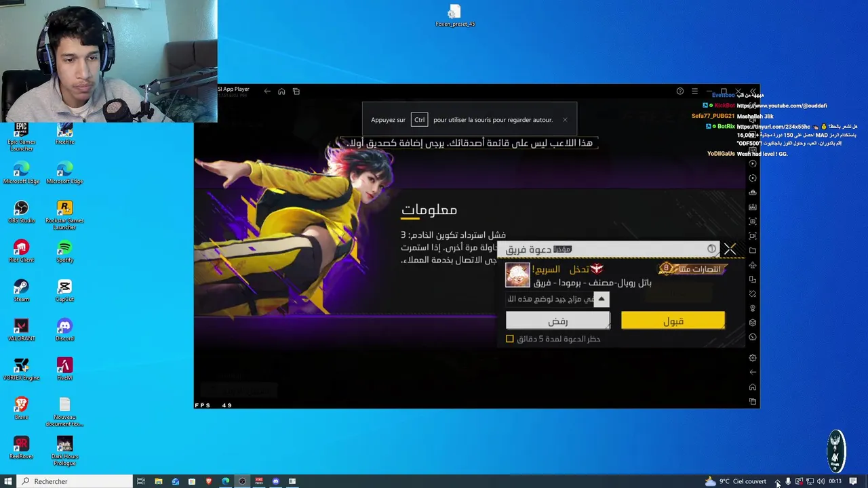Switch to Discord in the taskbar
The image size is (868, 488).
coord(276,481)
